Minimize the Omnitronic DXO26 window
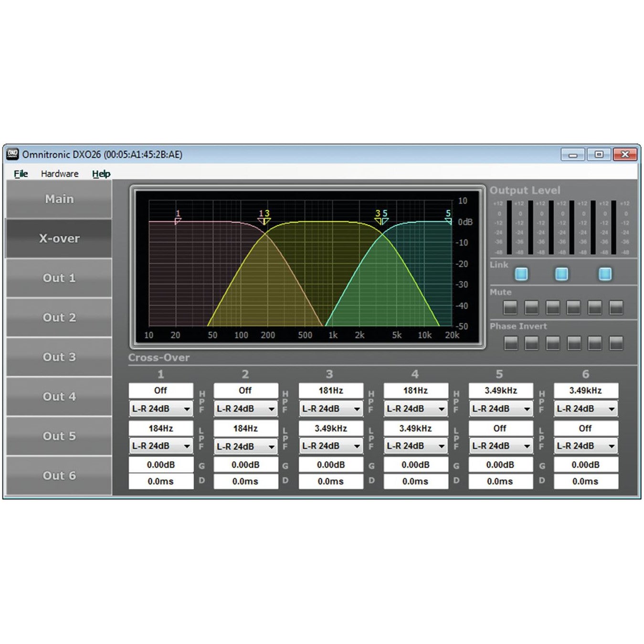This screenshot has height=644, width=644. tap(573, 155)
